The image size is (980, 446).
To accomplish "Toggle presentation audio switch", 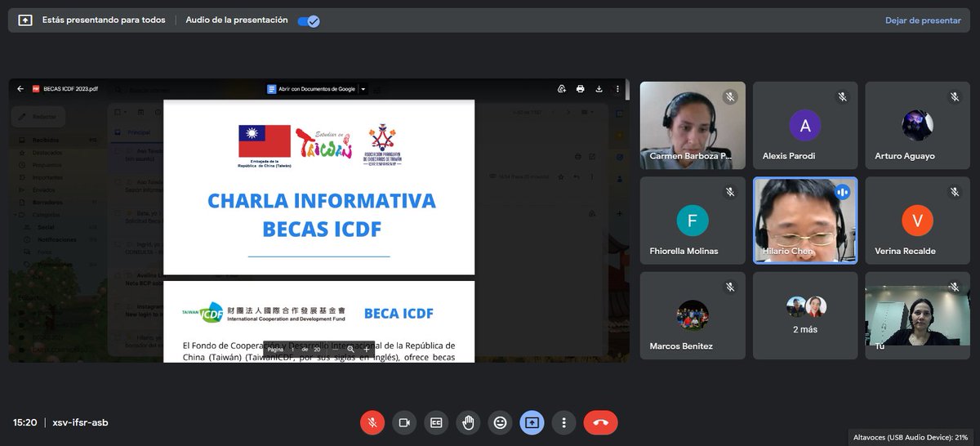I will [308, 20].
